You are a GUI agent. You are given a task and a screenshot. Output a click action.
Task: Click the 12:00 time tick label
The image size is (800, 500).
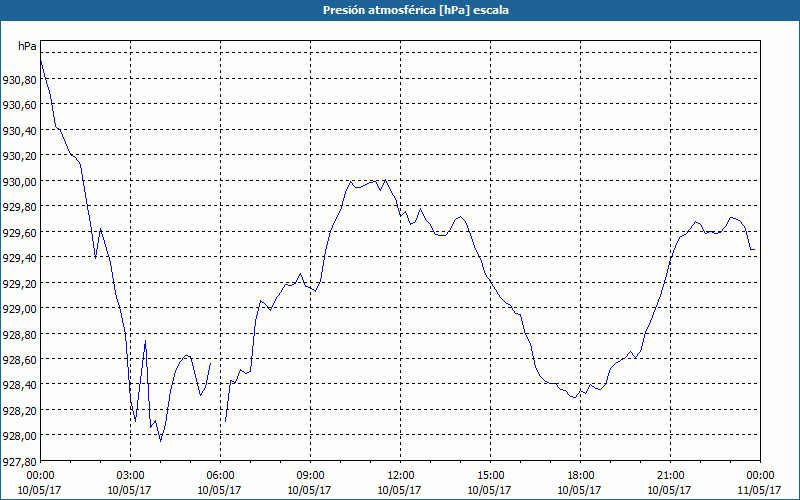pyautogui.click(x=401, y=476)
